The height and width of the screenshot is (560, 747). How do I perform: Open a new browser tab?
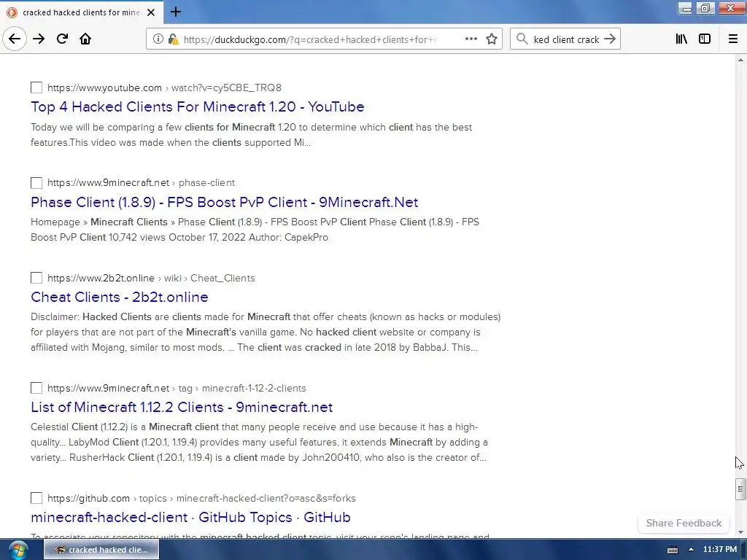point(175,12)
